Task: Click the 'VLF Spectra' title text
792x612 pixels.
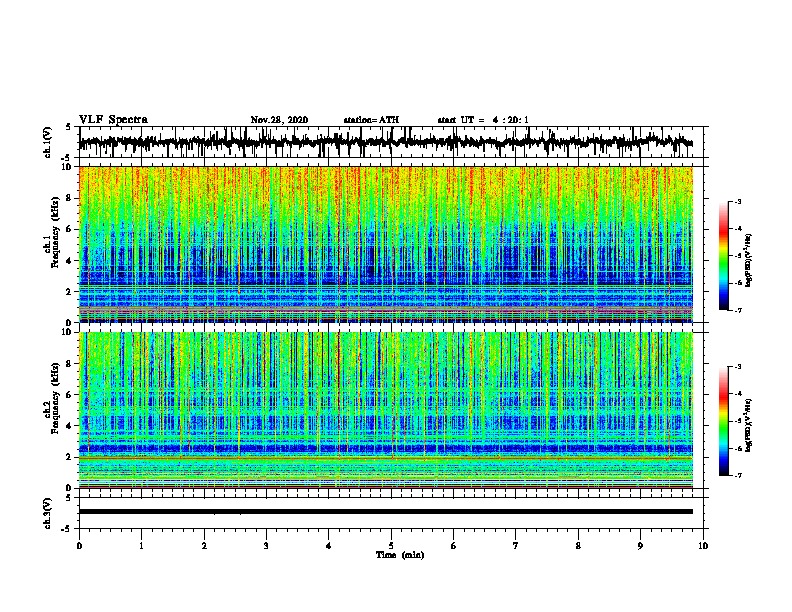Action: click(x=113, y=120)
